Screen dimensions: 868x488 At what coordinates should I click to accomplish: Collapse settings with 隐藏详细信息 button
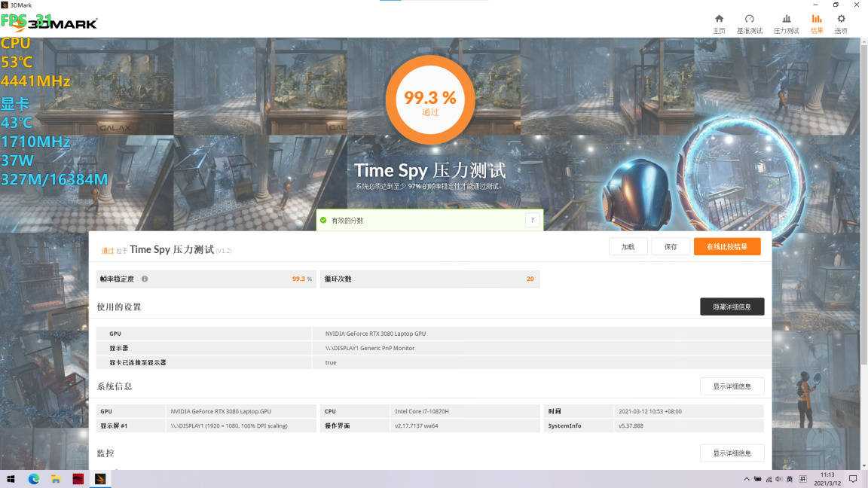[x=732, y=307]
